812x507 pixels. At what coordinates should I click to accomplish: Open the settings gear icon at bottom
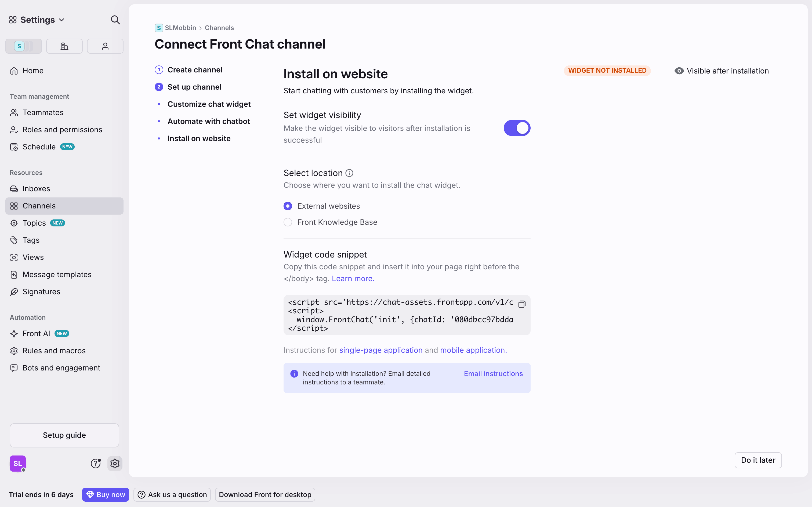115,464
